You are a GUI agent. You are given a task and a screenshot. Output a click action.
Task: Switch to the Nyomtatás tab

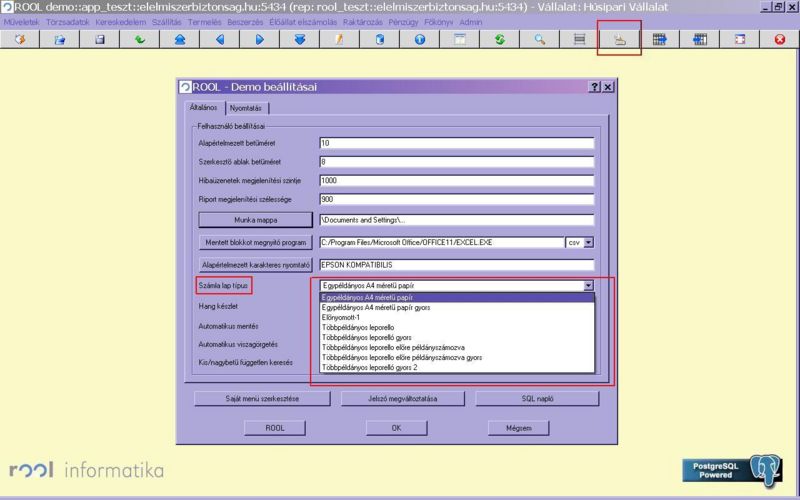[245, 107]
